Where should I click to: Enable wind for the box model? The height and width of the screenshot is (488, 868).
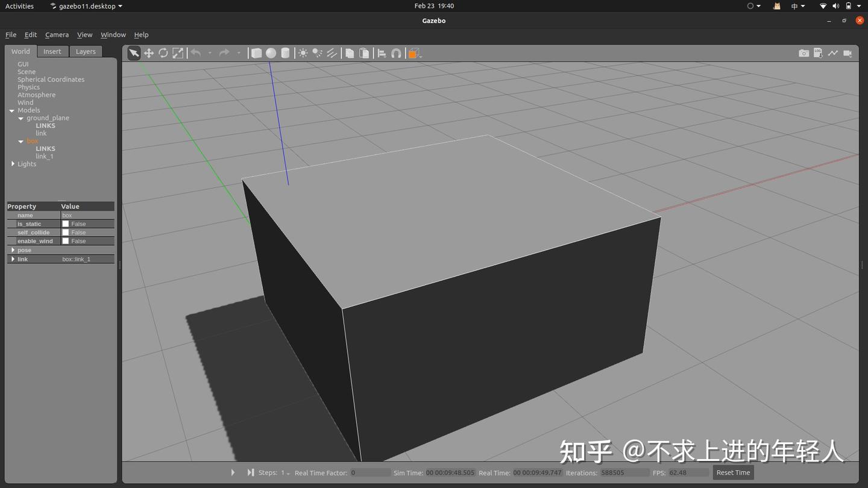65,240
